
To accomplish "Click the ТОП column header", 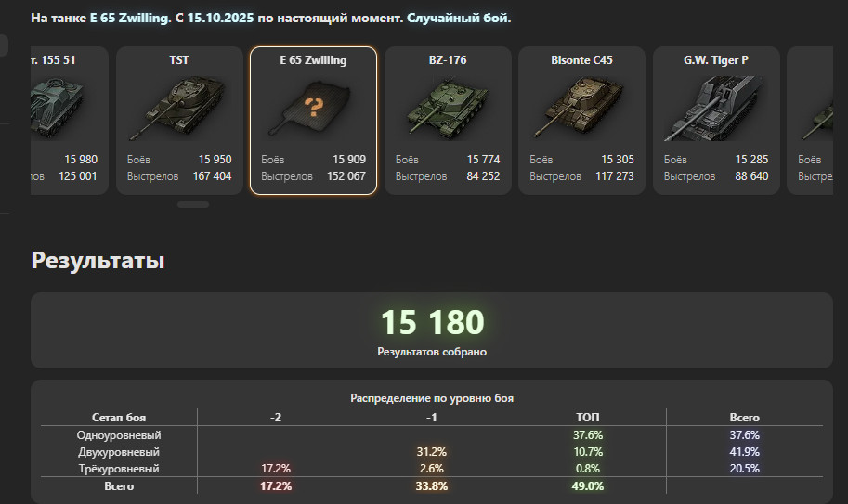I will (589, 418).
